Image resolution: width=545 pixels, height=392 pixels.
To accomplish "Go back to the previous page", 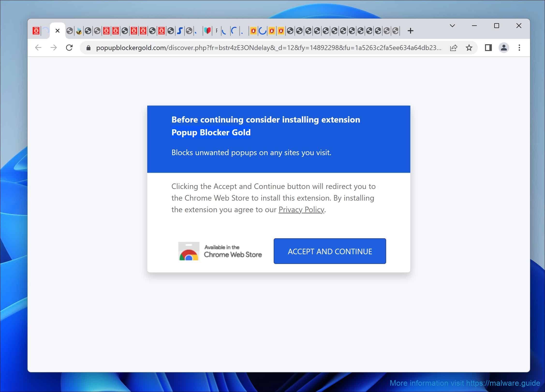I will 38,48.
